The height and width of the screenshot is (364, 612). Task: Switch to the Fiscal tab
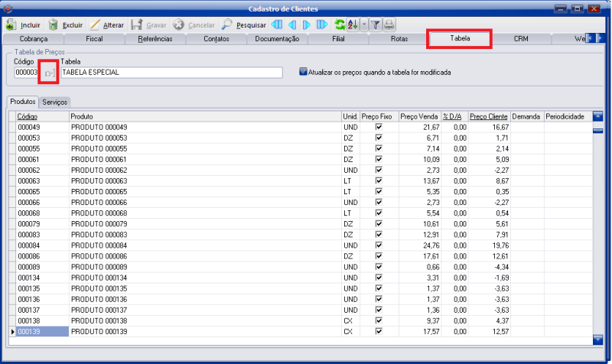click(x=94, y=39)
